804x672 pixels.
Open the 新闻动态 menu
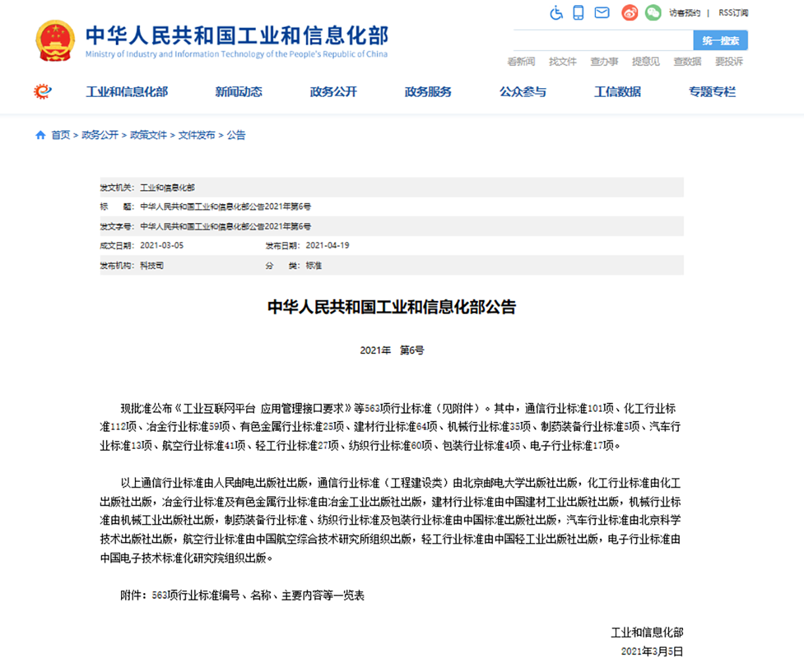tap(239, 91)
